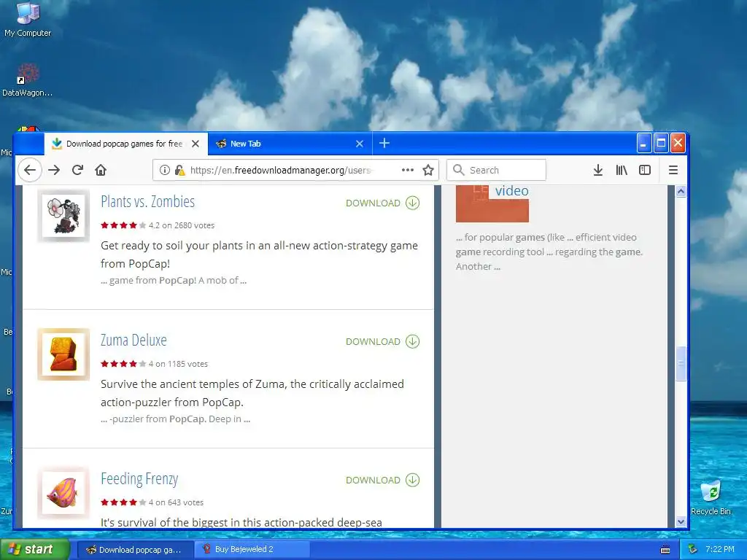Open the browser home page
Viewport: 747px width, 560px height.
[x=101, y=170]
